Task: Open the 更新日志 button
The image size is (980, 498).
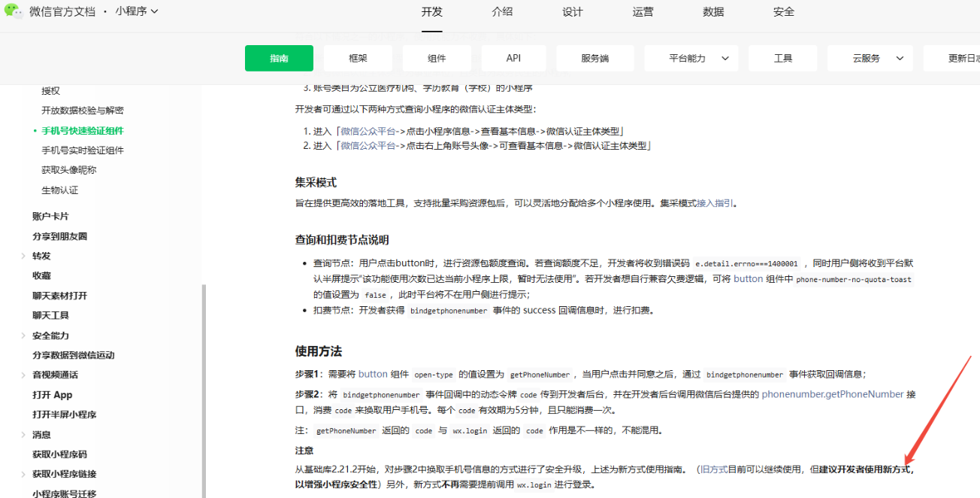Action: 952,58
